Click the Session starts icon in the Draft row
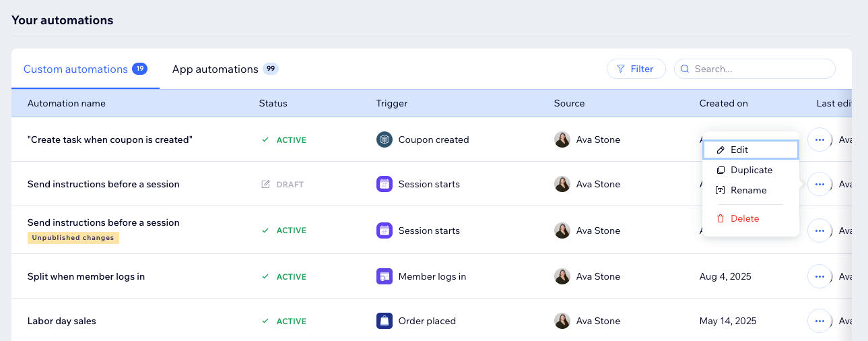 [x=384, y=184]
